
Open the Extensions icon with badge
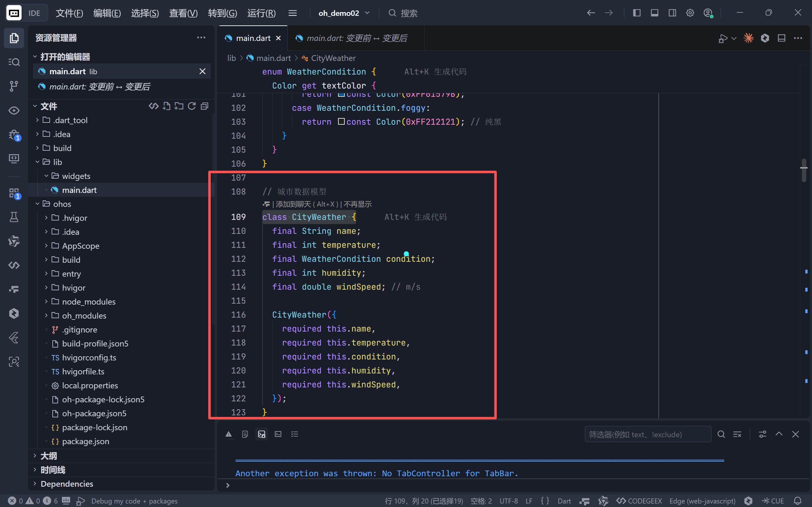click(14, 193)
